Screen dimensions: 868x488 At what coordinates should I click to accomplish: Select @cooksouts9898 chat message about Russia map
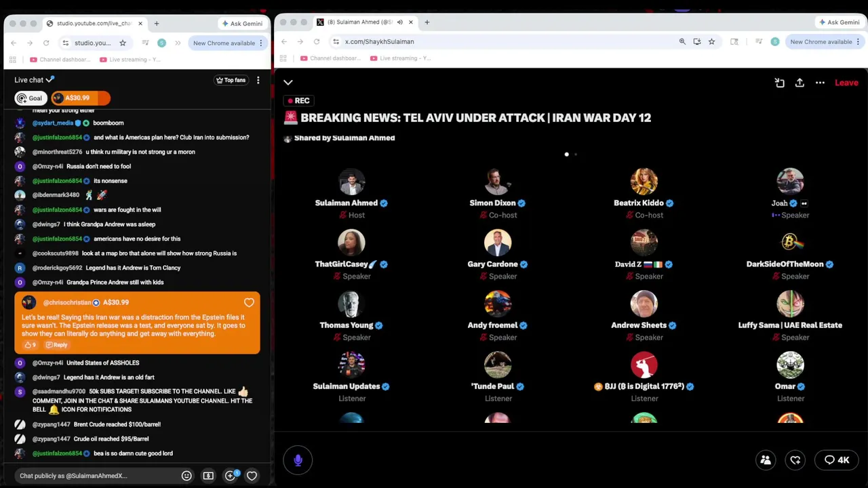tap(134, 253)
